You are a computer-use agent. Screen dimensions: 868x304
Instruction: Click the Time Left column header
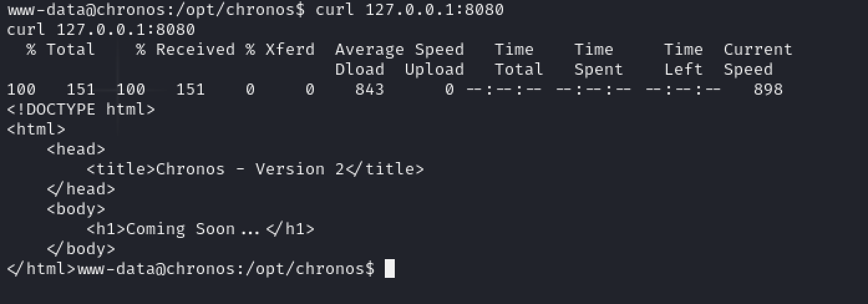(683, 59)
